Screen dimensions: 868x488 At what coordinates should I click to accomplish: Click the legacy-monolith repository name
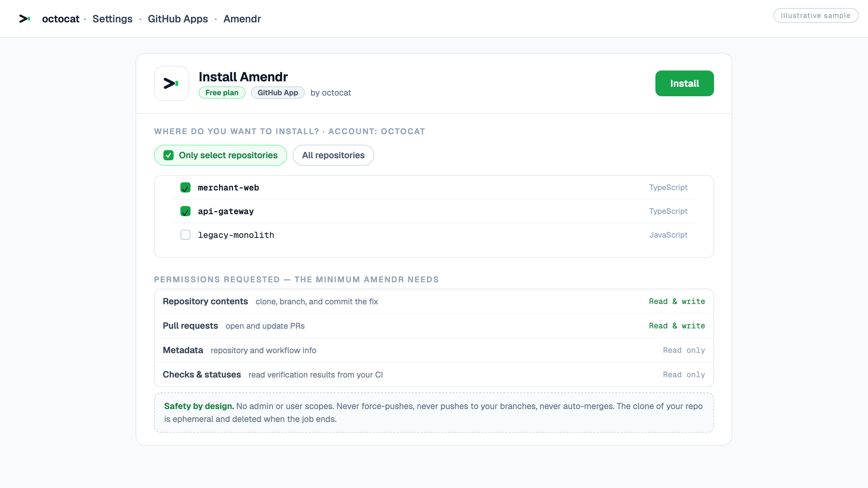[236, 235]
